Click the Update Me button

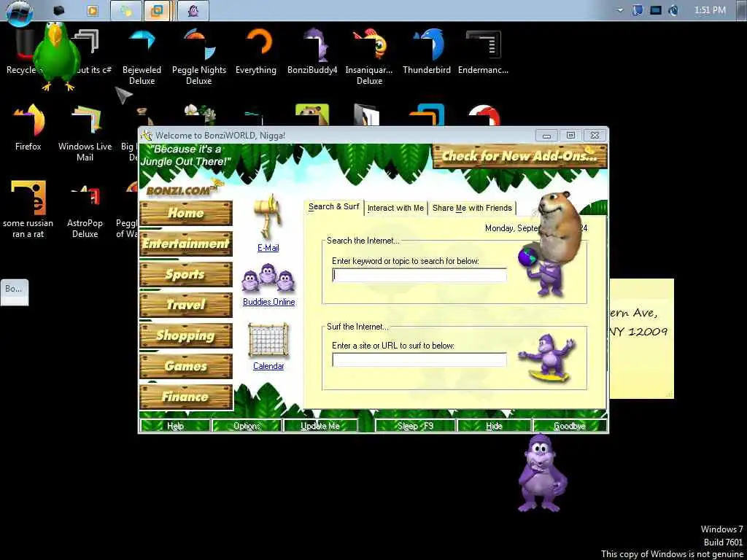click(320, 426)
